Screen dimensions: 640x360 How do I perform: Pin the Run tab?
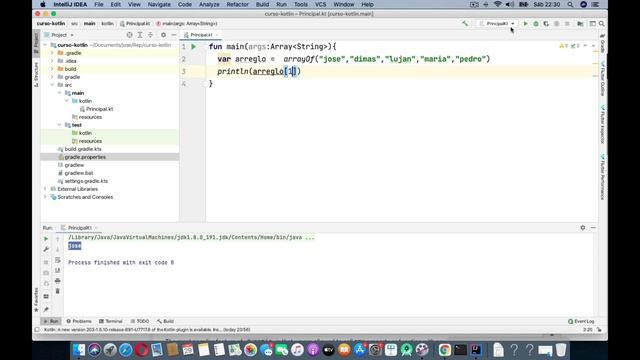click(46, 309)
